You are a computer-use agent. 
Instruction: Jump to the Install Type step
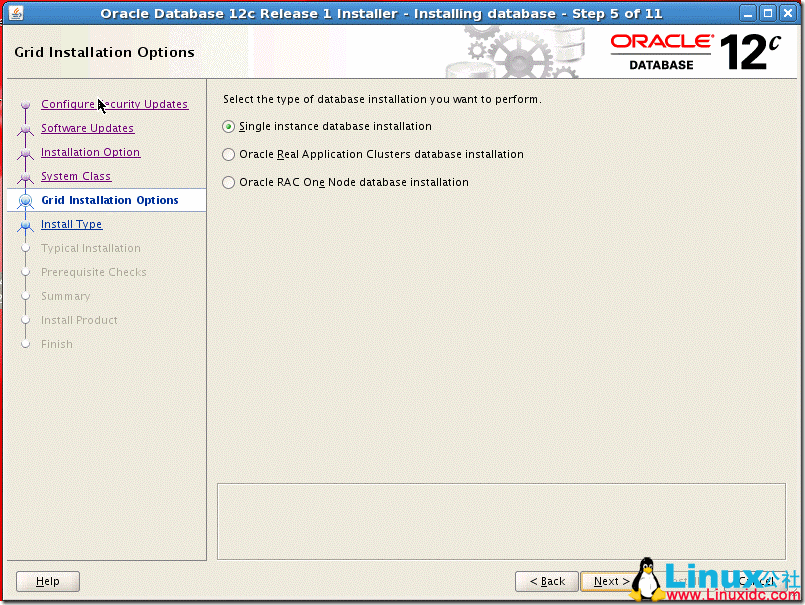click(x=71, y=224)
